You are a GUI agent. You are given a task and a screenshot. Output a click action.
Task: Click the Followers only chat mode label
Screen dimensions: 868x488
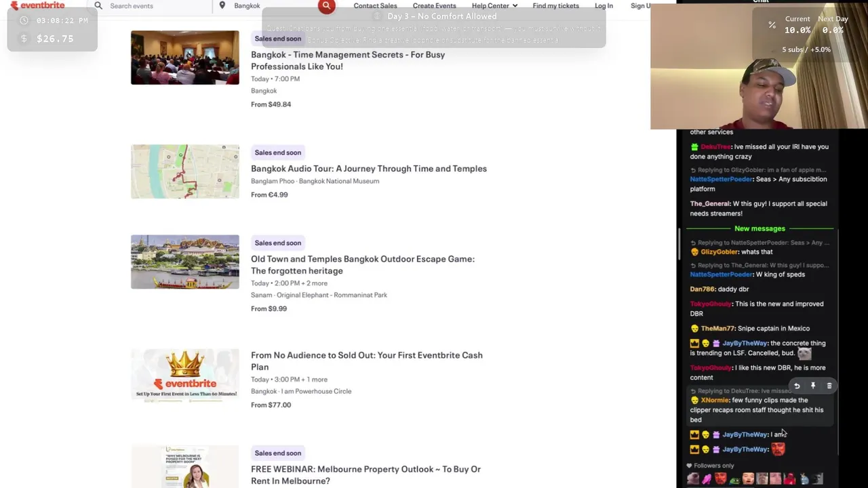point(714,466)
